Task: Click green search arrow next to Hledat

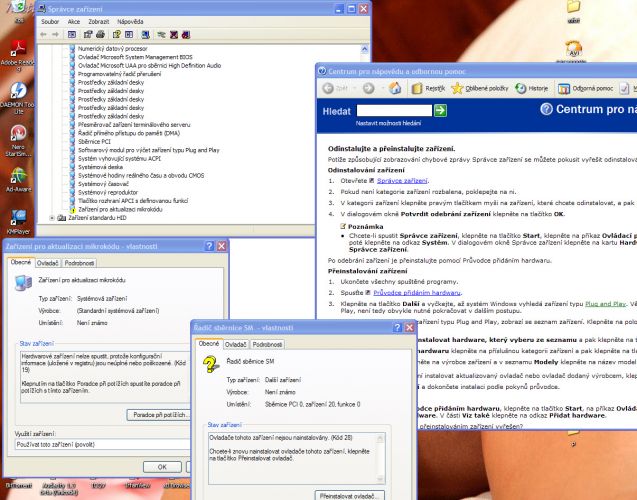Action: 440,110
